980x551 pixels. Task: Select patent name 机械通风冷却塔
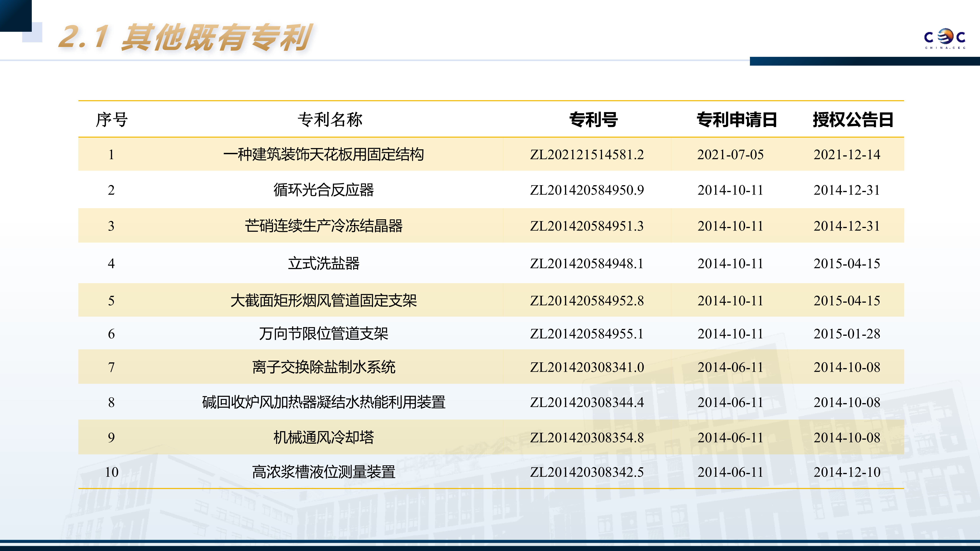(323, 438)
